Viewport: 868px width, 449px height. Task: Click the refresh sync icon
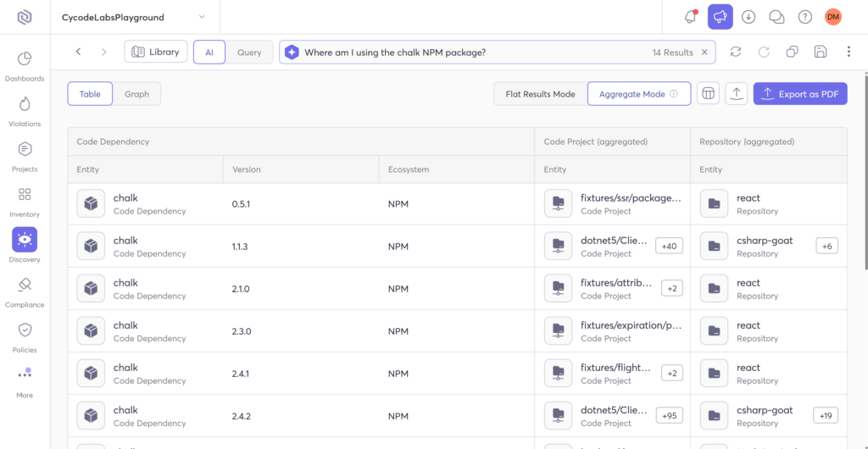point(736,52)
